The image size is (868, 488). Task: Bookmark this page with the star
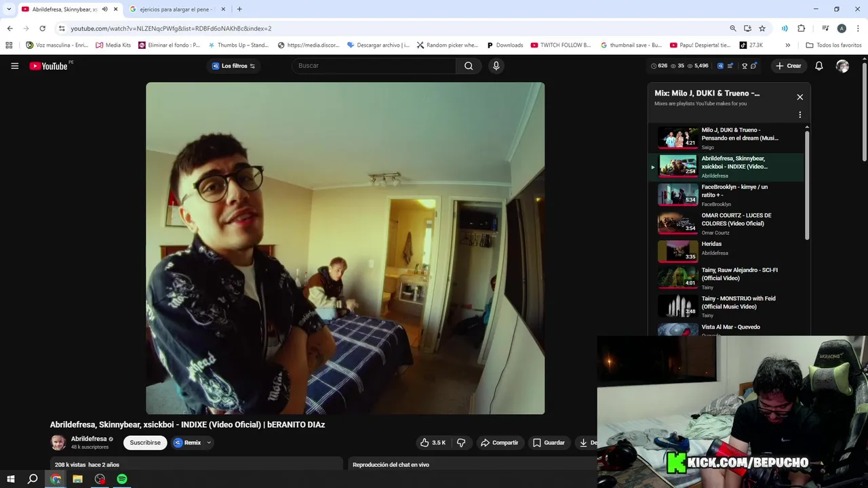pyautogui.click(x=762, y=28)
